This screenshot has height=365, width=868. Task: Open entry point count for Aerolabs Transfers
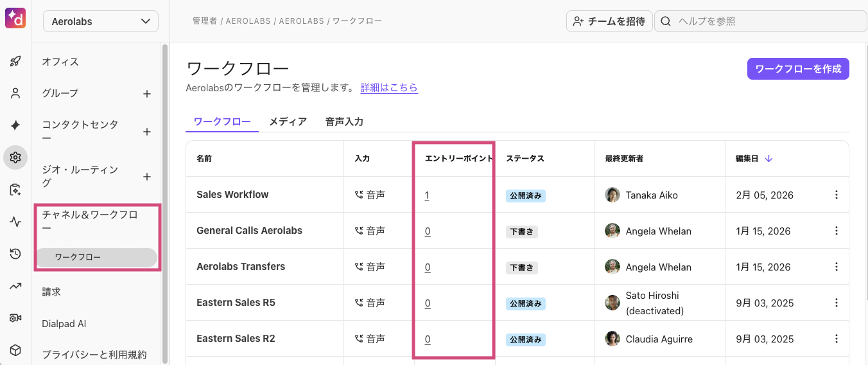[x=428, y=267]
